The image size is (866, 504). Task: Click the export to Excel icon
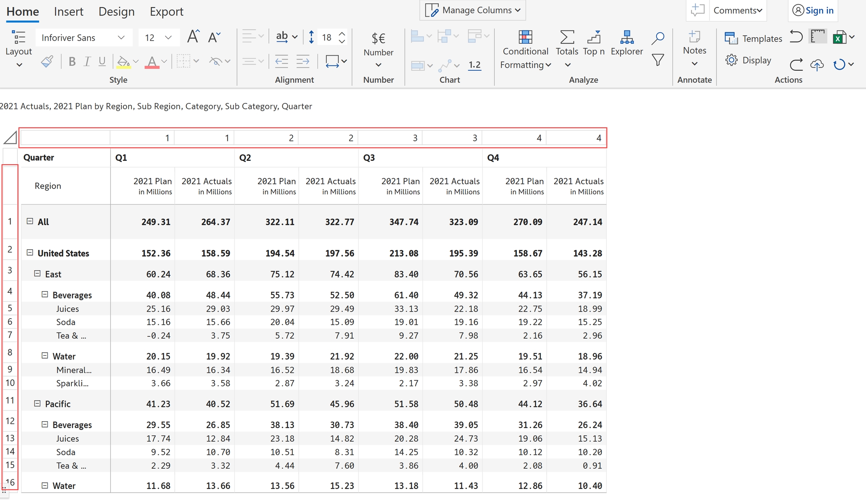pos(839,38)
